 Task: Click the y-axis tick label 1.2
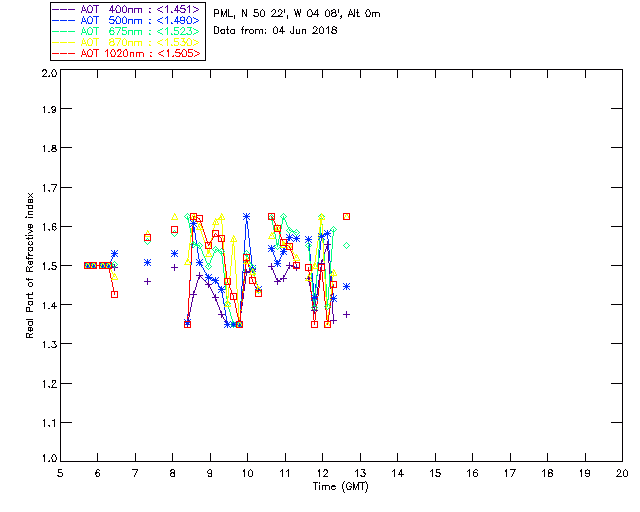pyautogui.click(x=49, y=384)
